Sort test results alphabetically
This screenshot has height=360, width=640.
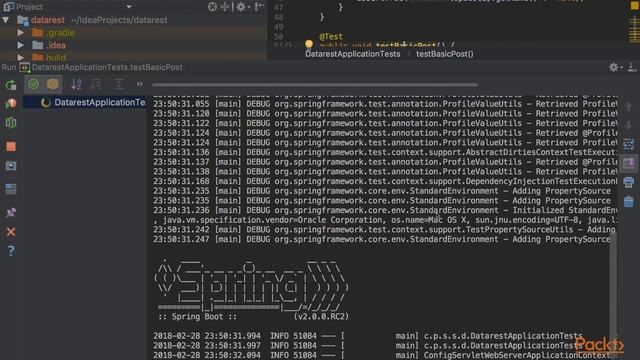(76, 84)
